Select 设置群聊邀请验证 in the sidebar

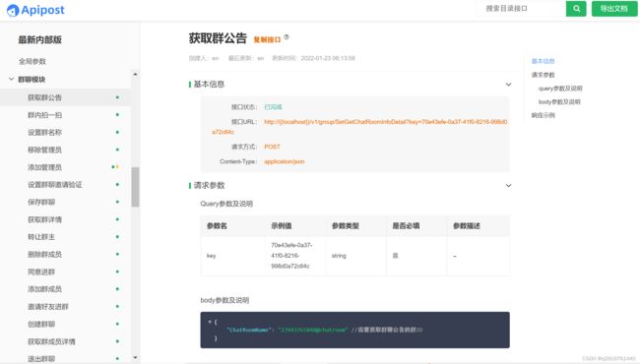tap(65, 185)
